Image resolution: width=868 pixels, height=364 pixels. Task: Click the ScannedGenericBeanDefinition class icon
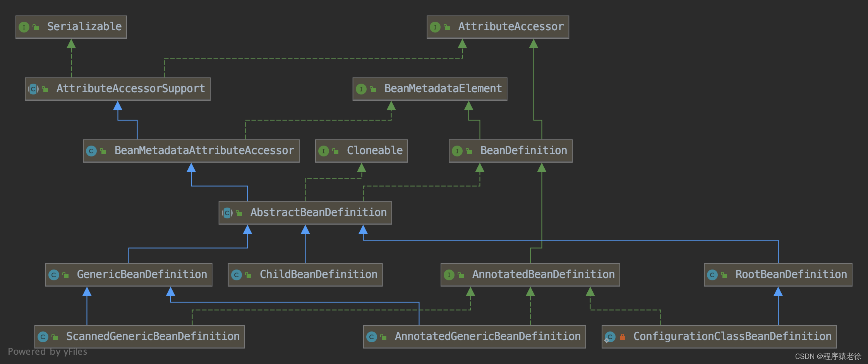click(43, 337)
